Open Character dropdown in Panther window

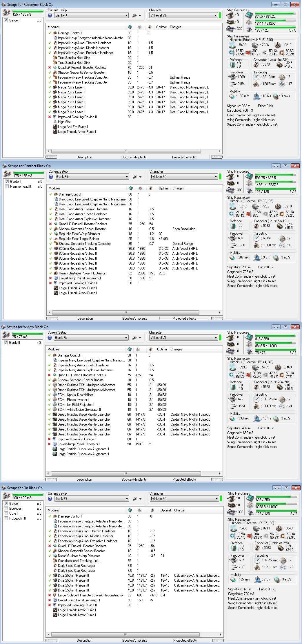click(184, 177)
